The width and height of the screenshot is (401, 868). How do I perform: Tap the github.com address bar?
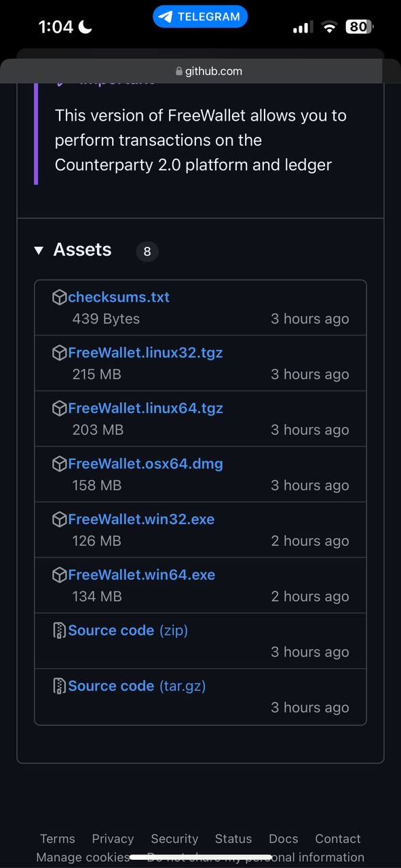click(x=200, y=71)
